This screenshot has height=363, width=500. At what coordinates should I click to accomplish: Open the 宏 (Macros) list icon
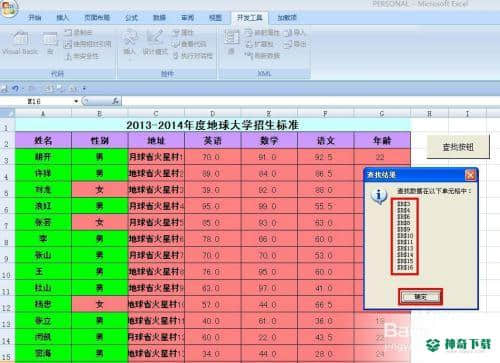50,43
